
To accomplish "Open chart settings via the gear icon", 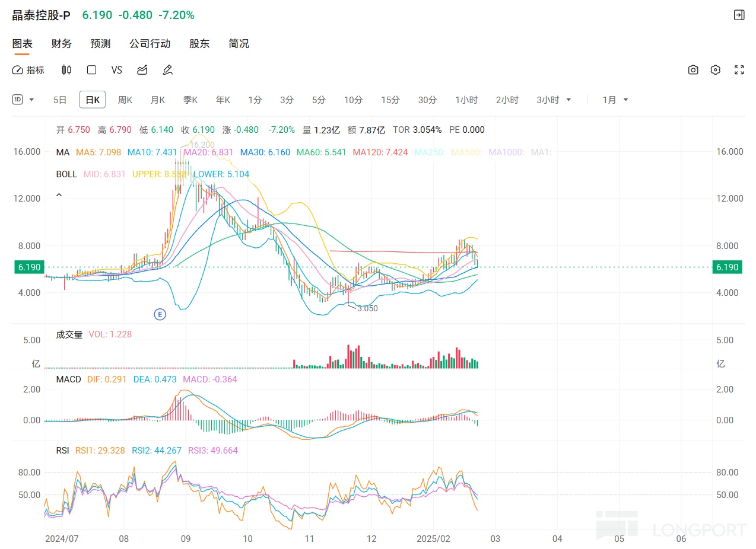I will [716, 70].
